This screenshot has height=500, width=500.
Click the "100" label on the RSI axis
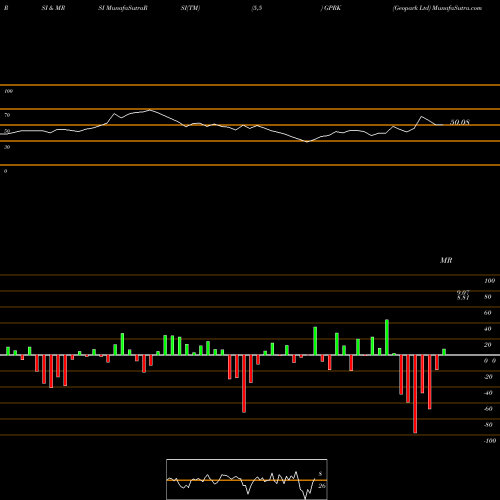pyautogui.click(x=8, y=91)
